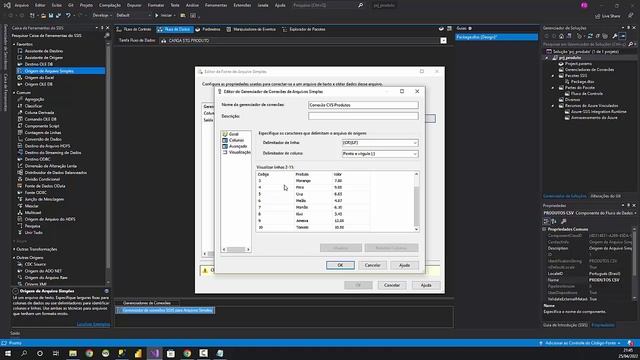Click Ajuda in connection manager editor
640x360 pixels.
(x=404, y=265)
